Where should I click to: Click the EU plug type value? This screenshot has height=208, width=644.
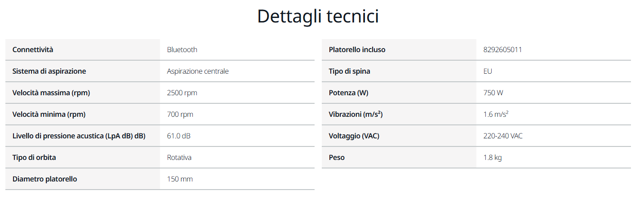coord(488,71)
